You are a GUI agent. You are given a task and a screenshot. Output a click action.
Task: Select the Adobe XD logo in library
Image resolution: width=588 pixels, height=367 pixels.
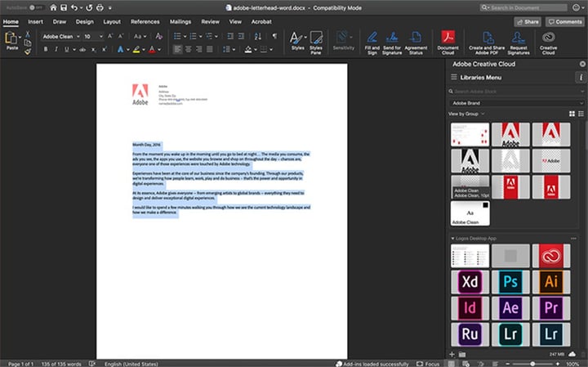click(470, 283)
